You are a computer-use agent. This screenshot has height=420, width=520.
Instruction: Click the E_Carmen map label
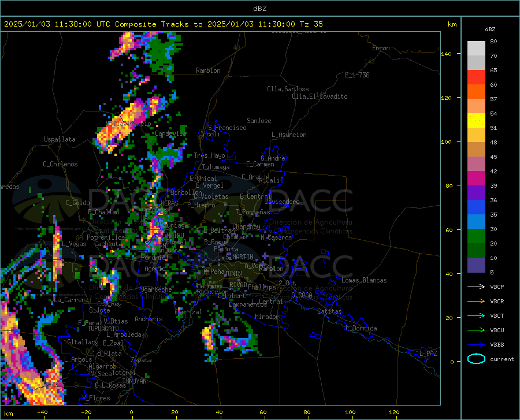(260, 164)
